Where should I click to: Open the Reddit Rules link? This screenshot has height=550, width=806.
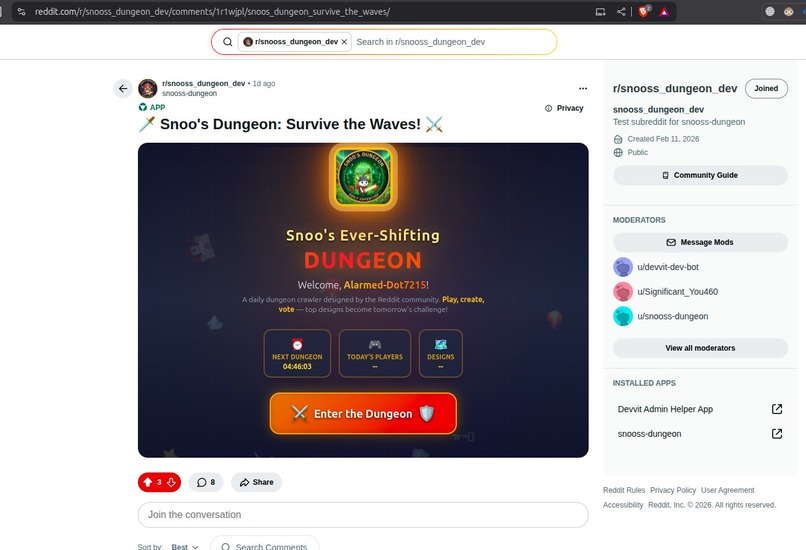(624, 490)
